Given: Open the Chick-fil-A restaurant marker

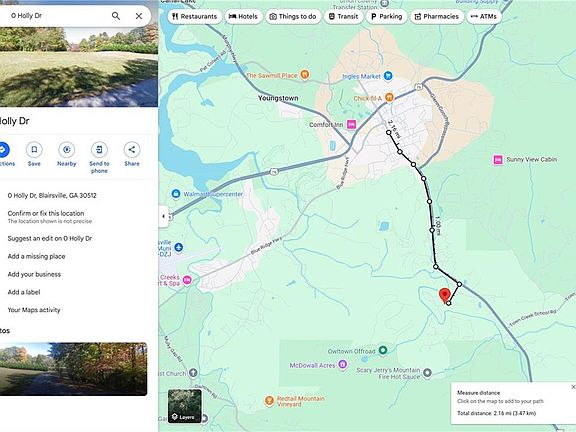Looking at the screenshot, I should coord(389,97).
